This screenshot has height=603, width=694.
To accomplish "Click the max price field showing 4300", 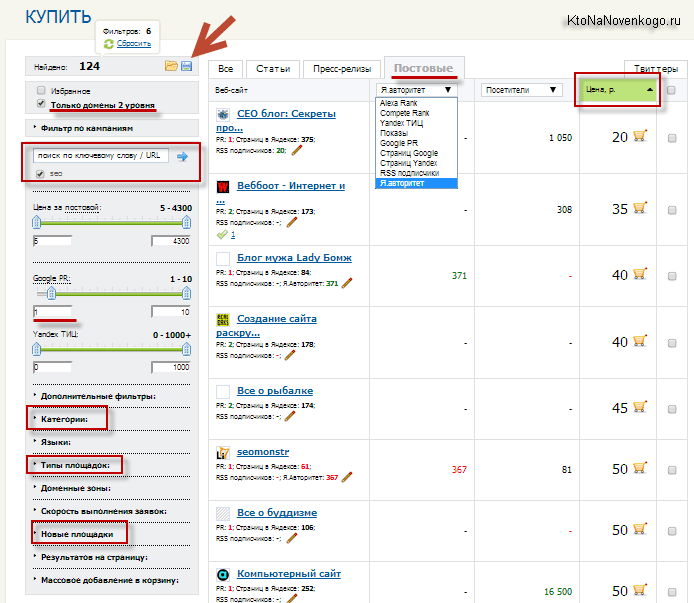I will (171, 241).
